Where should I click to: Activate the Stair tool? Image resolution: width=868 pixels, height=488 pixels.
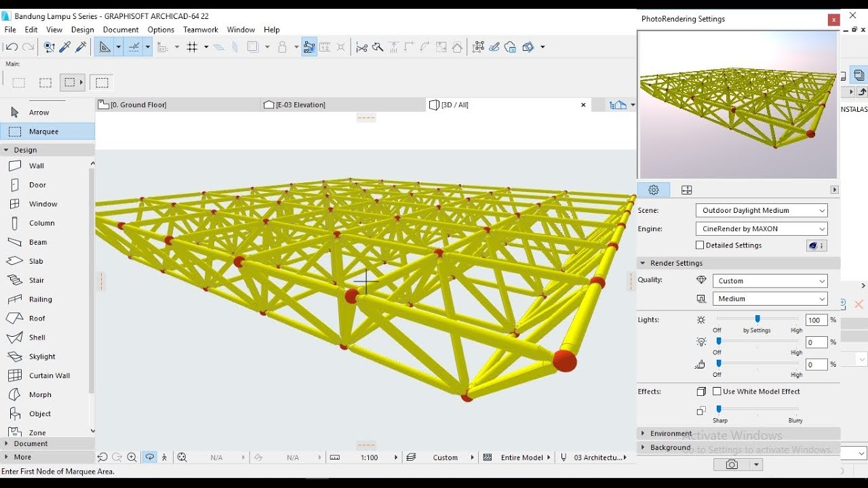(37, 280)
